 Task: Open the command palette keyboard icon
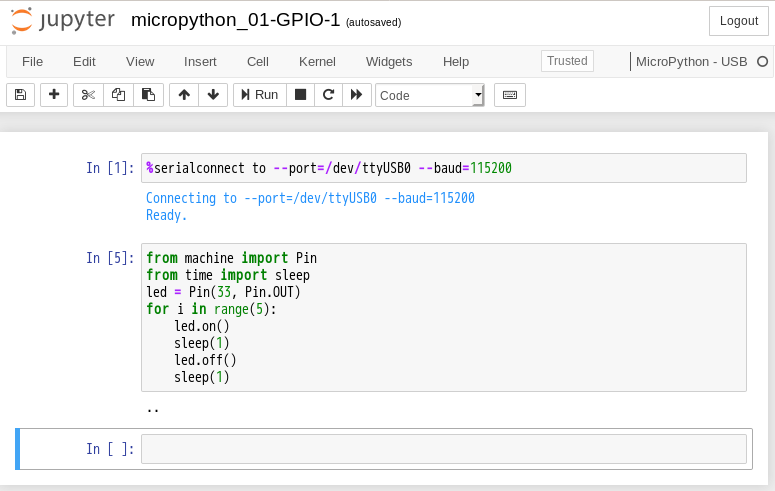510,95
